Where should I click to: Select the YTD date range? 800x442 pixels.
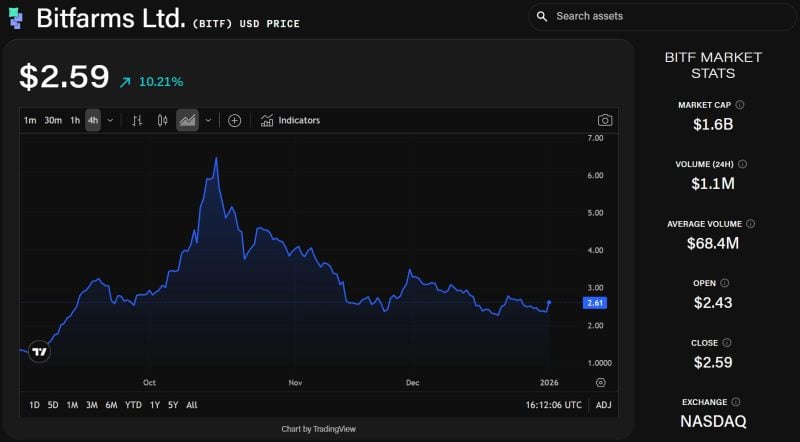click(133, 405)
